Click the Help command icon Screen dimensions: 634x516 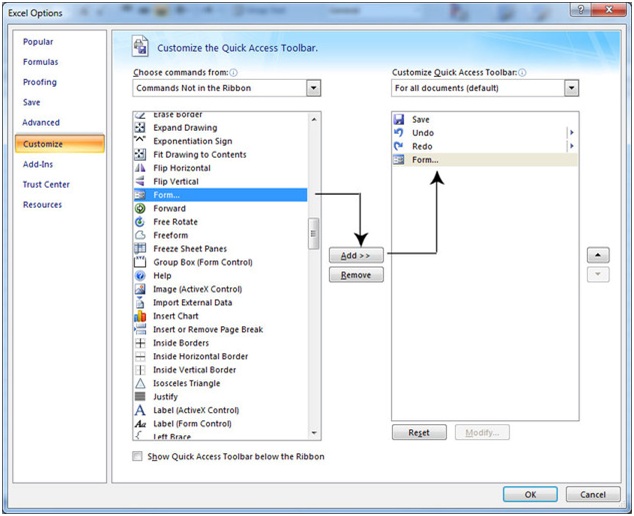[140, 276]
